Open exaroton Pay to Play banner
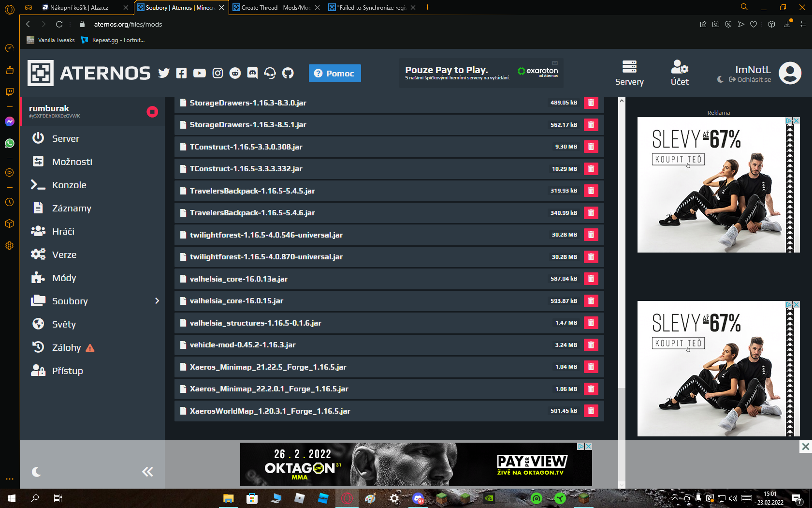Screen dimensions: 812x508 point(481,73)
